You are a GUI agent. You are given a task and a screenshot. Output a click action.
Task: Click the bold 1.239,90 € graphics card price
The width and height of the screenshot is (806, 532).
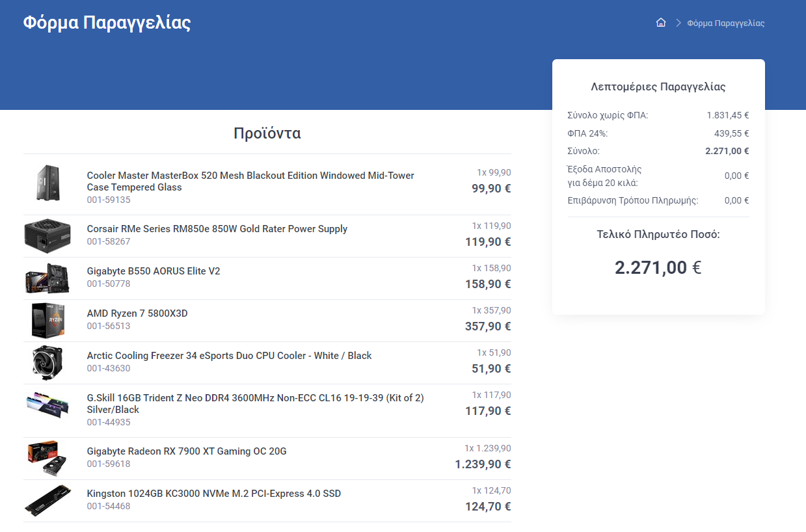(x=483, y=464)
